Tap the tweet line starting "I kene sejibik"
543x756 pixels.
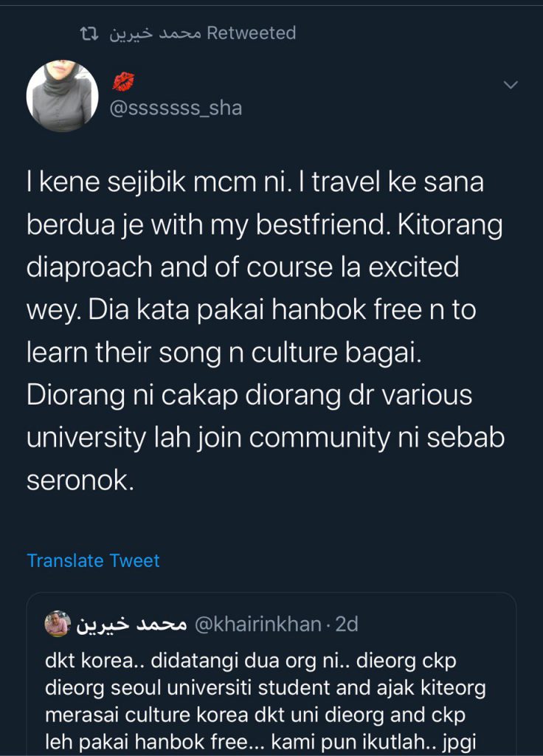pyautogui.click(x=255, y=182)
